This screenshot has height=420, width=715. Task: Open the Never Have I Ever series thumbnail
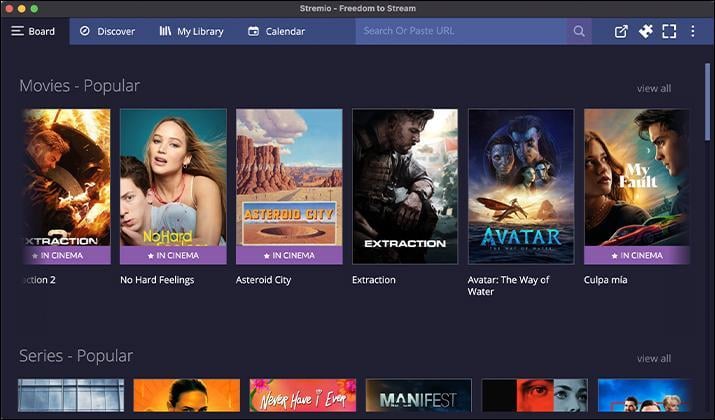pyautogui.click(x=303, y=395)
